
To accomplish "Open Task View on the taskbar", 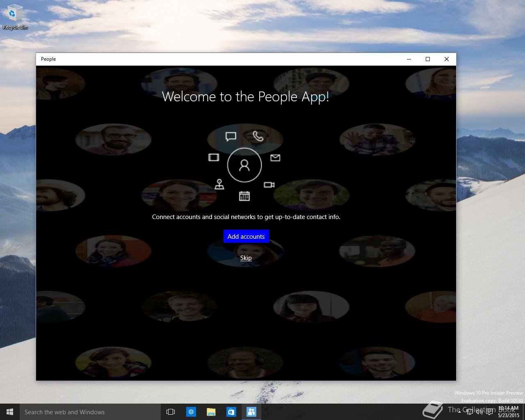I will tap(171, 412).
